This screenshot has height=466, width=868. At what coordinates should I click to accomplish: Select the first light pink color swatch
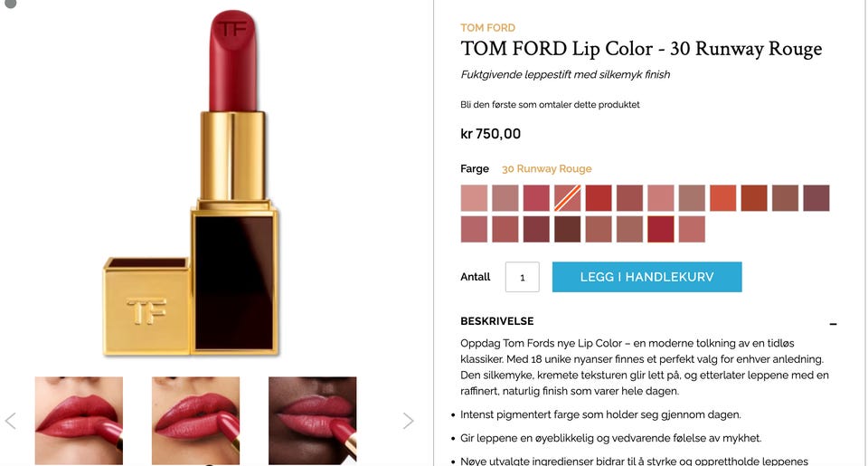(x=474, y=198)
